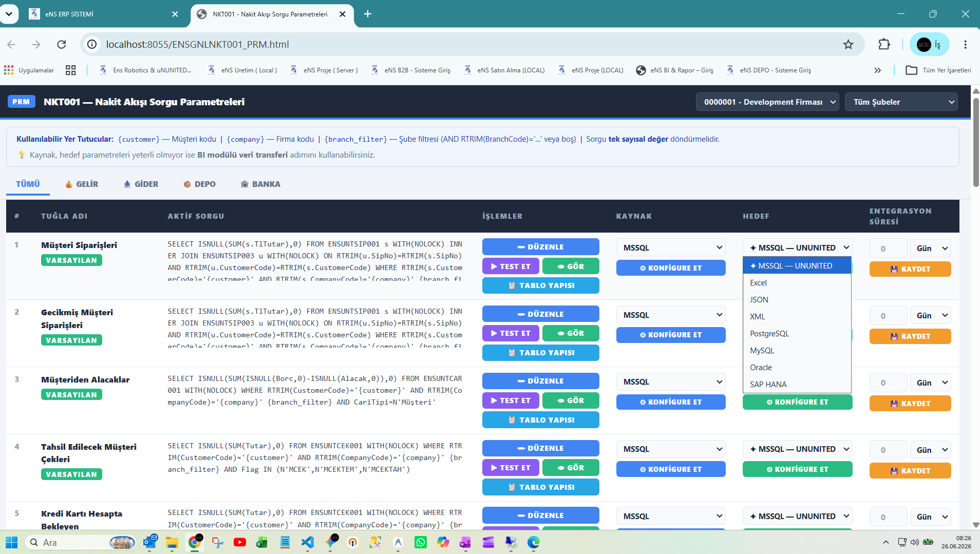
Task: Open the Uygulamalar apps grid bookmark
Action: tap(29, 70)
